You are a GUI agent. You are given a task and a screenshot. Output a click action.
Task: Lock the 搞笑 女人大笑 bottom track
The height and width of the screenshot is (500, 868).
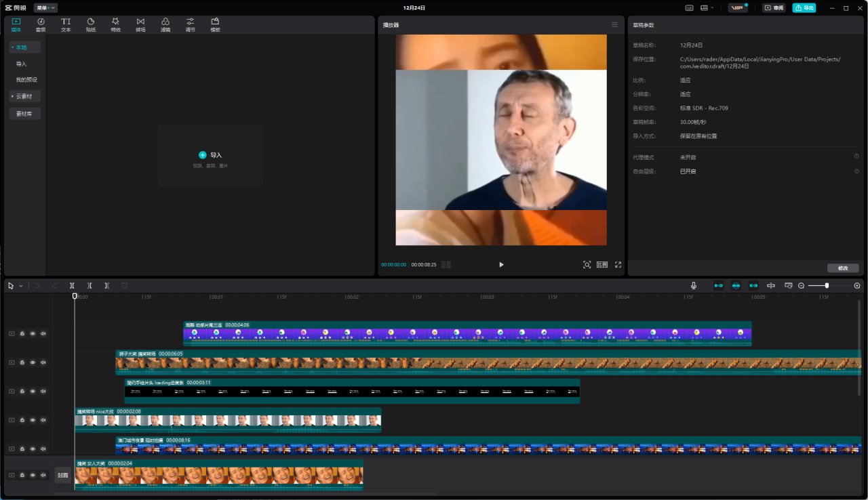pyautogui.click(x=22, y=475)
